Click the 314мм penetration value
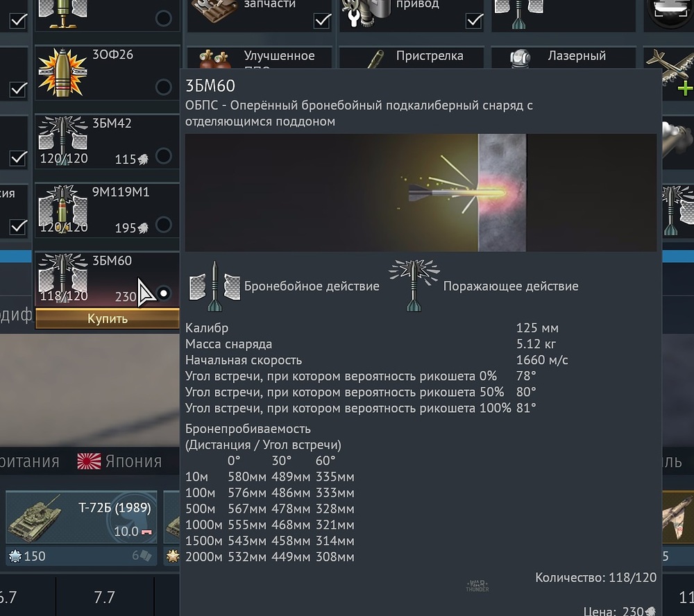Viewport: 694px width, 616px height. coord(335,541)
